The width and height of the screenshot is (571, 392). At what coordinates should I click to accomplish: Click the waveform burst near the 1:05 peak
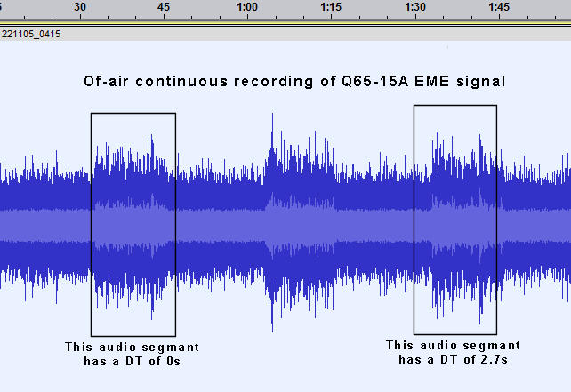pos(301,222)
